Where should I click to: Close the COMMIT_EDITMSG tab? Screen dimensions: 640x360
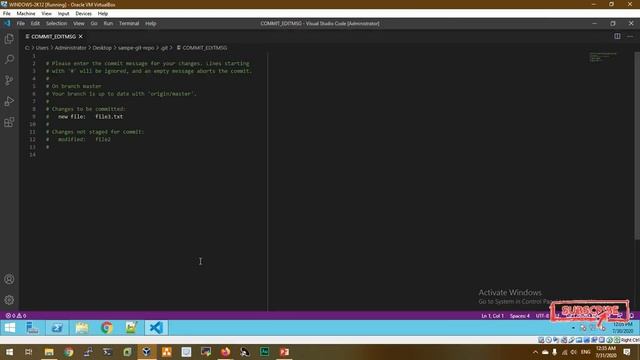coord(81,36)
